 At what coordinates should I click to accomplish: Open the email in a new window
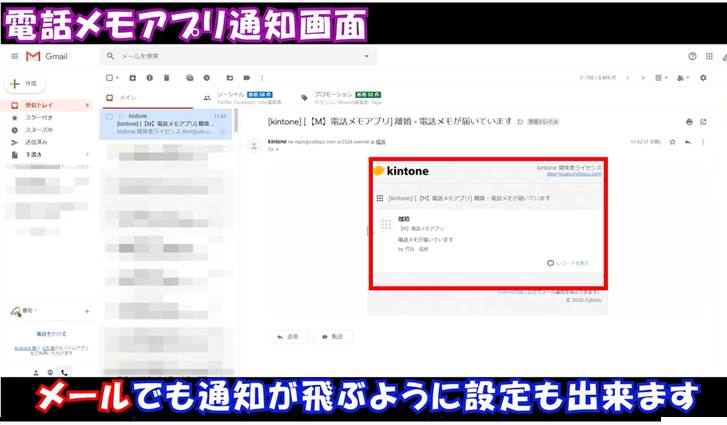point(703,122)
